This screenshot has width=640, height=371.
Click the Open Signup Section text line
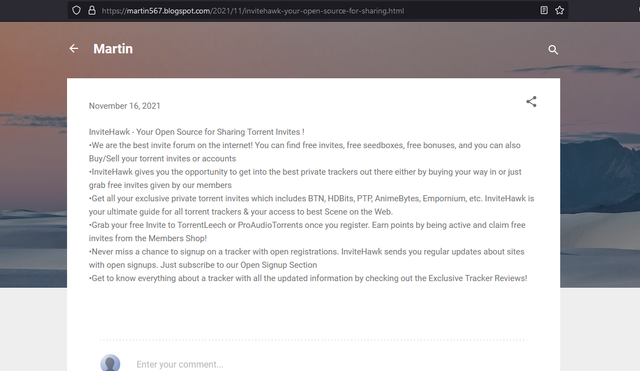click(203, 265)
